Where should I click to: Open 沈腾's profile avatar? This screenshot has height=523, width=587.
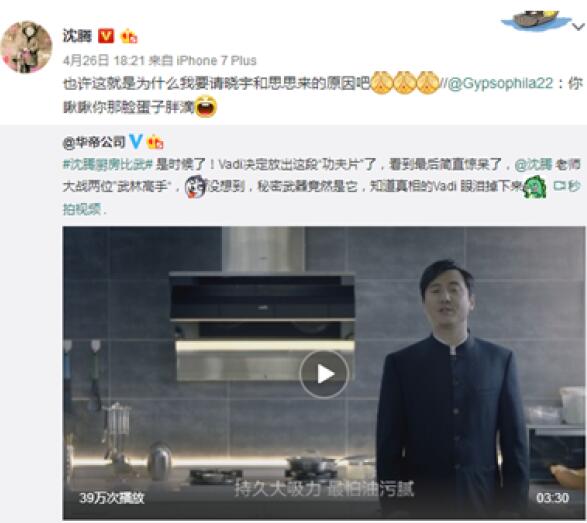(x=26, y=47)
